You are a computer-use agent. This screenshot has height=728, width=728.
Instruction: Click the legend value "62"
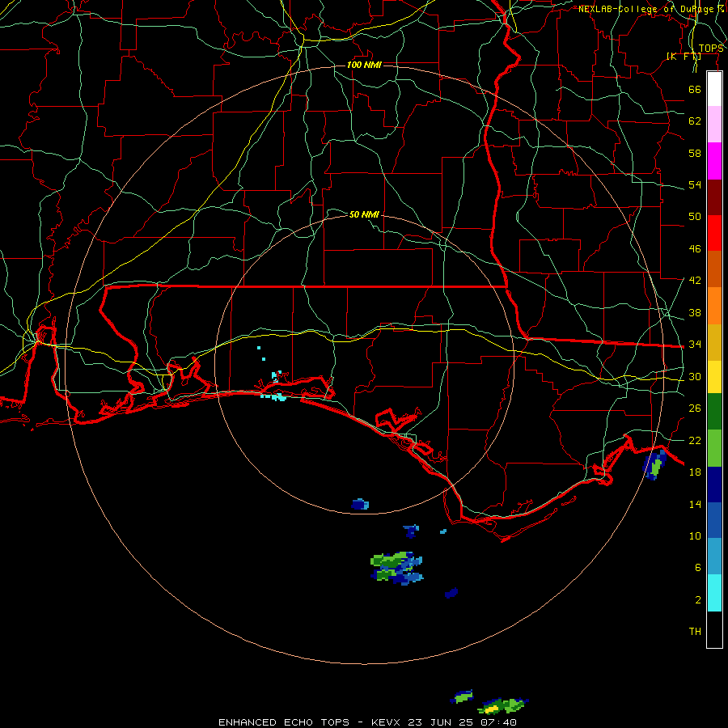click(695, 121)
